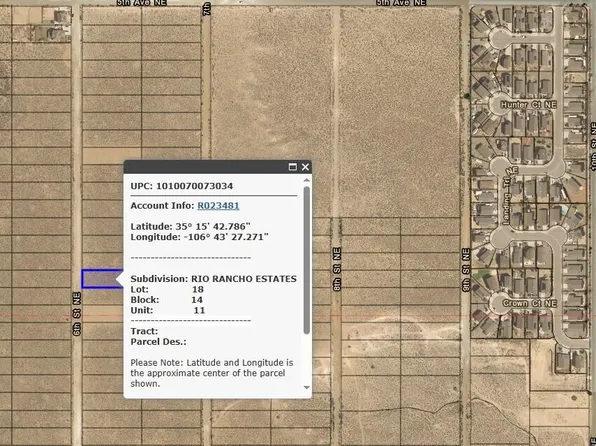
Task: Click Latitude: 35° 15' 42.786" text
Action: click(x=190, y=227)
